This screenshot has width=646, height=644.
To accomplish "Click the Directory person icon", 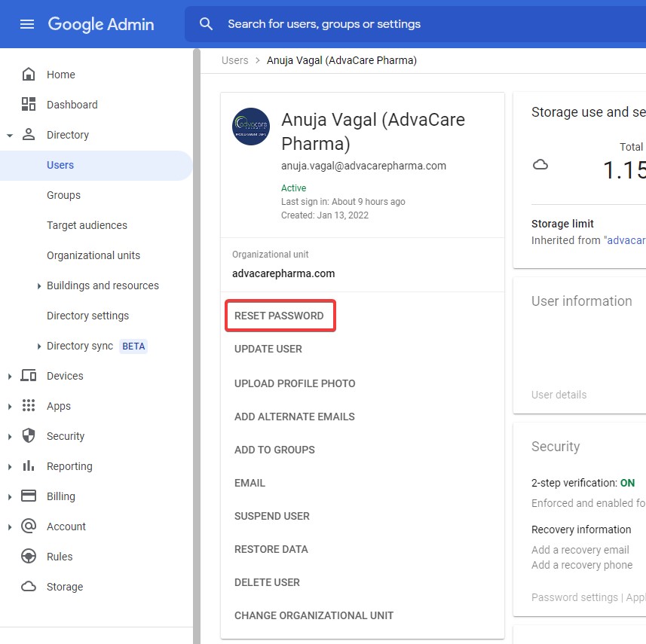I will tap(29, 134).
